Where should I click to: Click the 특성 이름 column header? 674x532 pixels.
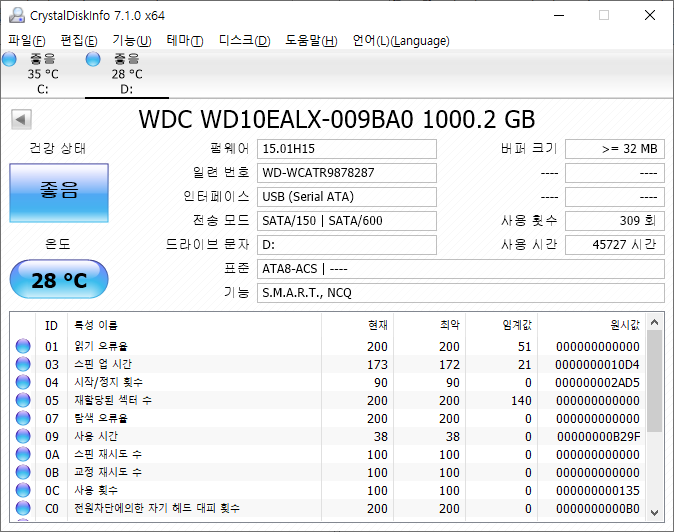pyautogui.click(x=194, y=326)
